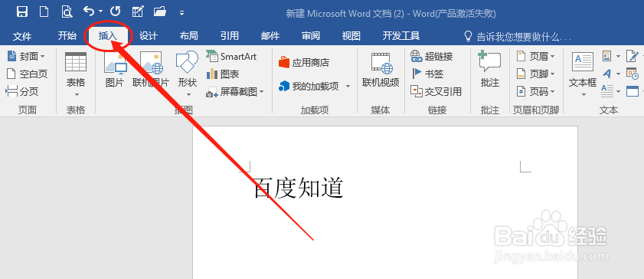Click the Quick Parts document icon
Viewport: 644px width, 279px height.
[x=607, y=56]
